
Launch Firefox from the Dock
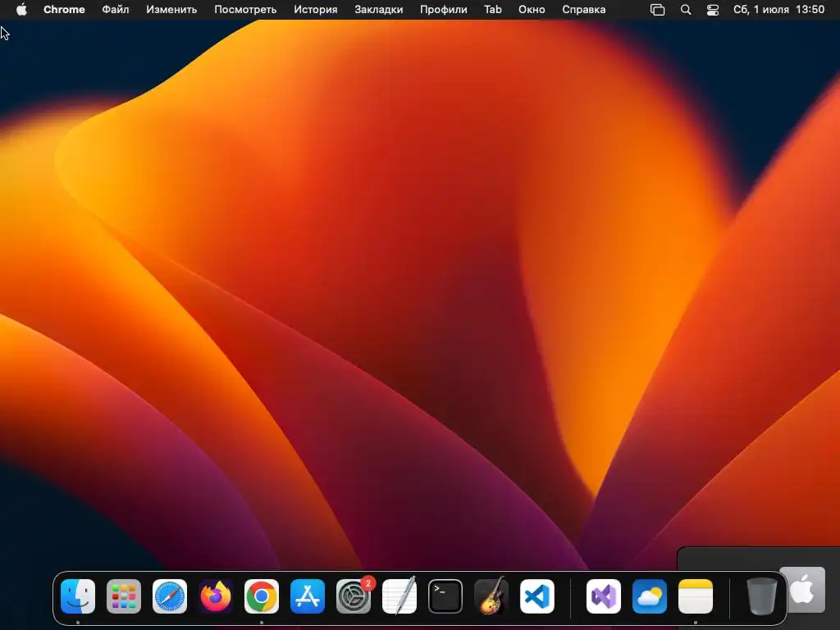coord(216,596)
